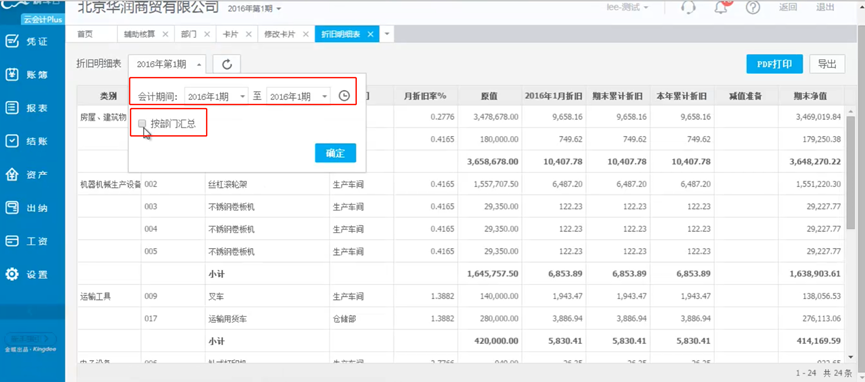Select the 折旧明细表 tab

click(340, 34)
